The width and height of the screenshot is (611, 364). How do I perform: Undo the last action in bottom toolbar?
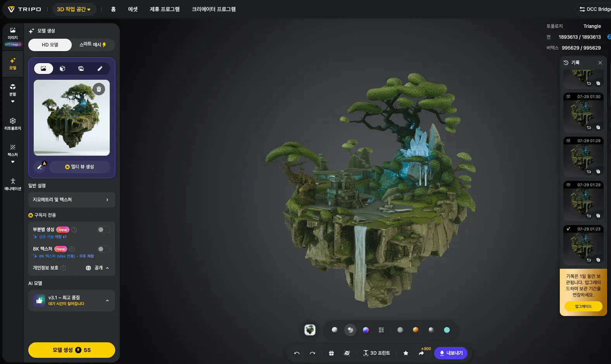coord(297,353)
